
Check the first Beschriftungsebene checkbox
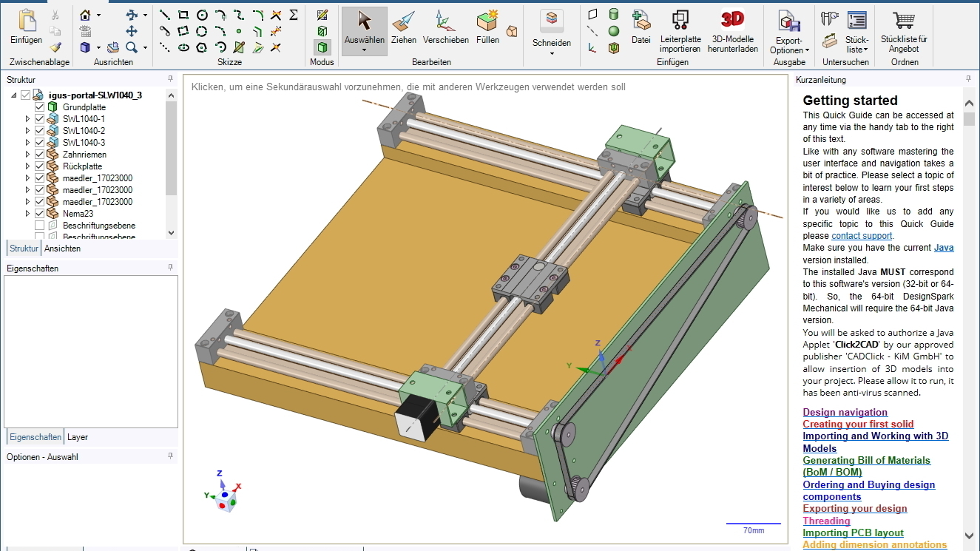(40, 226)
